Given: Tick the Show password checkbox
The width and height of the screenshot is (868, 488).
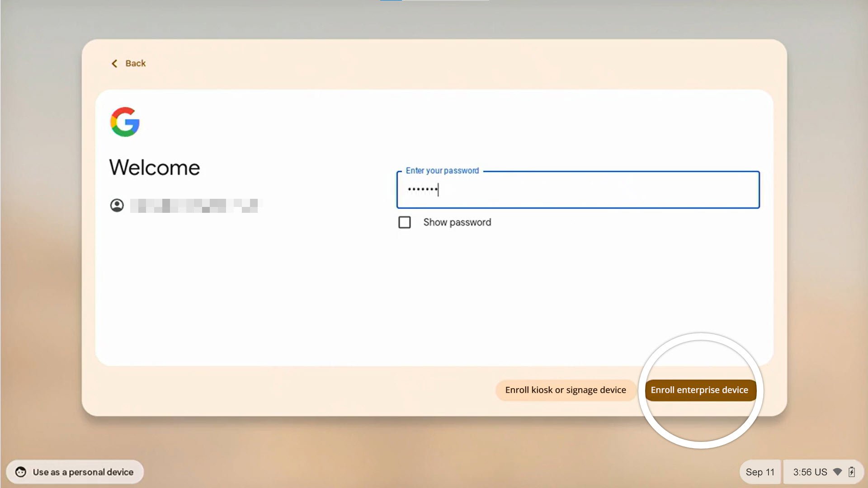Looking at the screenshot, I should (x=405, y=222).
